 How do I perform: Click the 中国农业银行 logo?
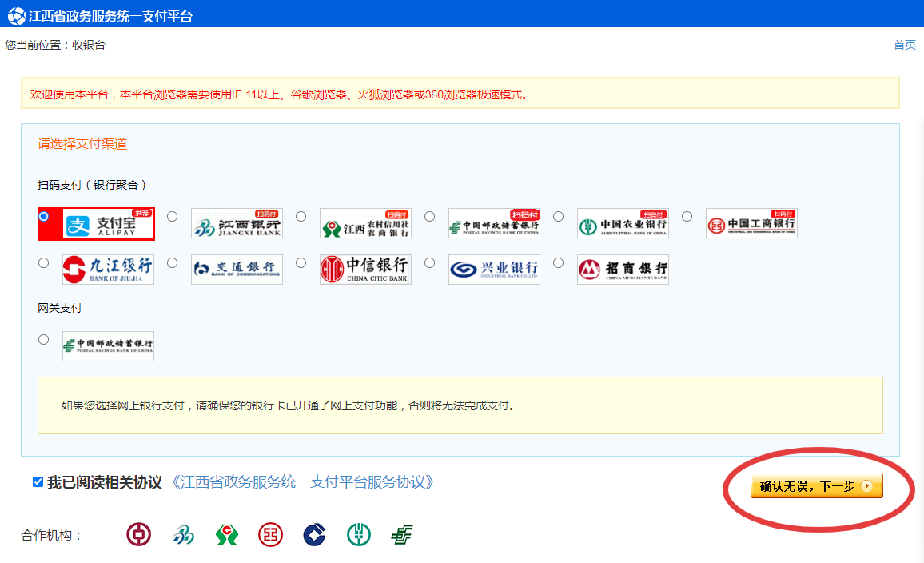click(x=623, y=223)
